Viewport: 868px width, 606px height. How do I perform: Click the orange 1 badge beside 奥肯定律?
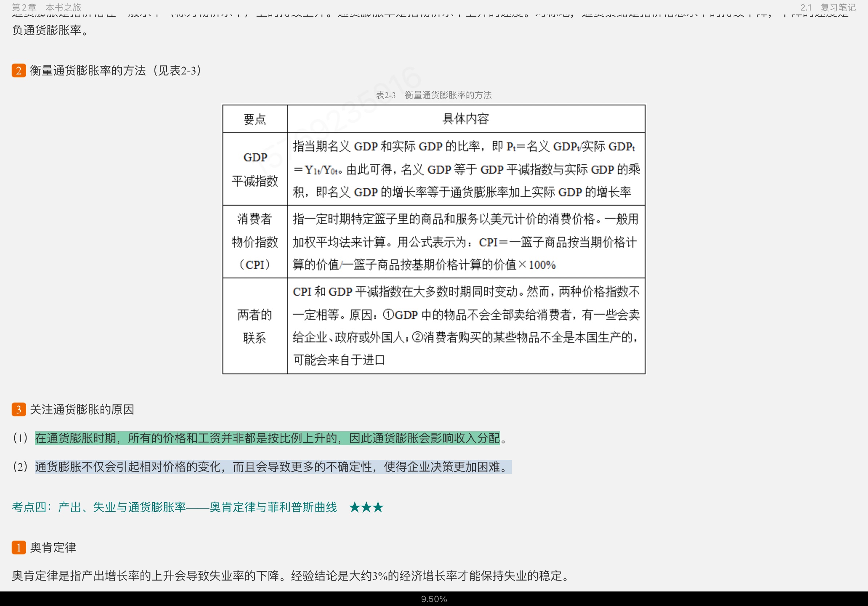19,548
